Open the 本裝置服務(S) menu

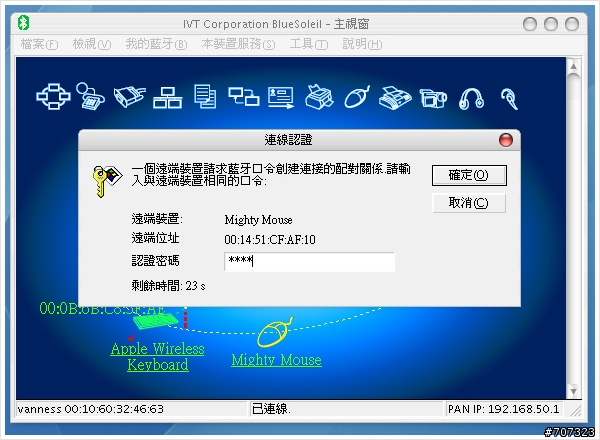tap(238, 44)
